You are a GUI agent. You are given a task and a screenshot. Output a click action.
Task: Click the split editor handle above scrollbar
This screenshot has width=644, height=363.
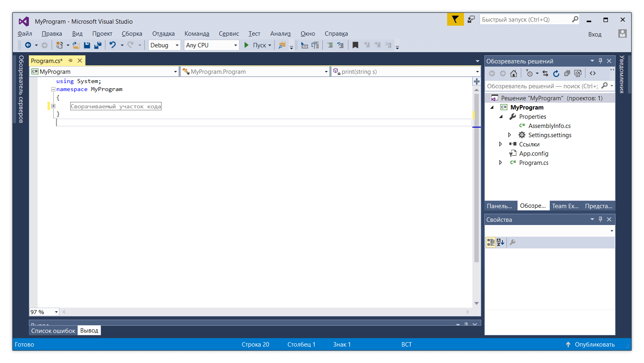[x=476, y=81]
